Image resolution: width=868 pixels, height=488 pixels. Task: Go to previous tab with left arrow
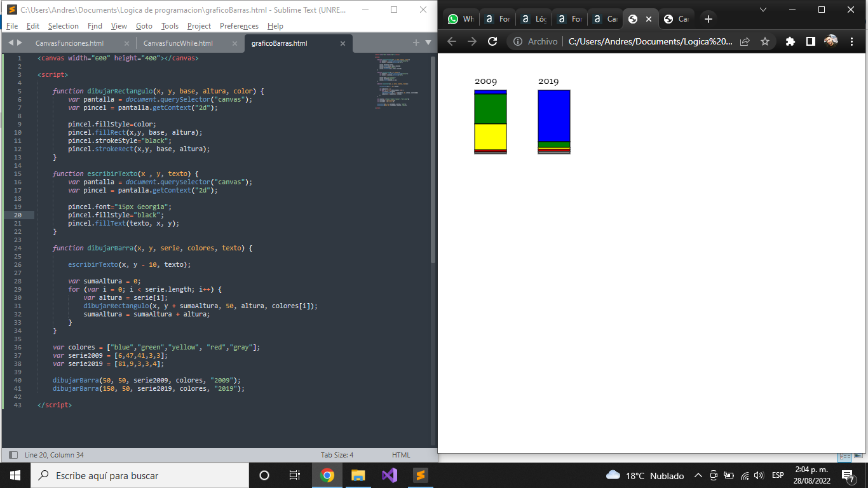click(10, 43)
